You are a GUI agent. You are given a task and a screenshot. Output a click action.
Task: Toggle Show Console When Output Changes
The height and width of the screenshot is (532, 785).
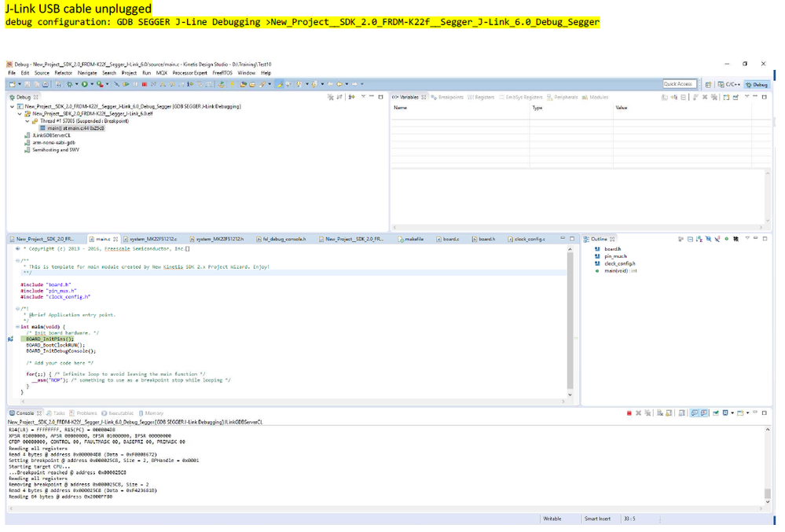695,413
